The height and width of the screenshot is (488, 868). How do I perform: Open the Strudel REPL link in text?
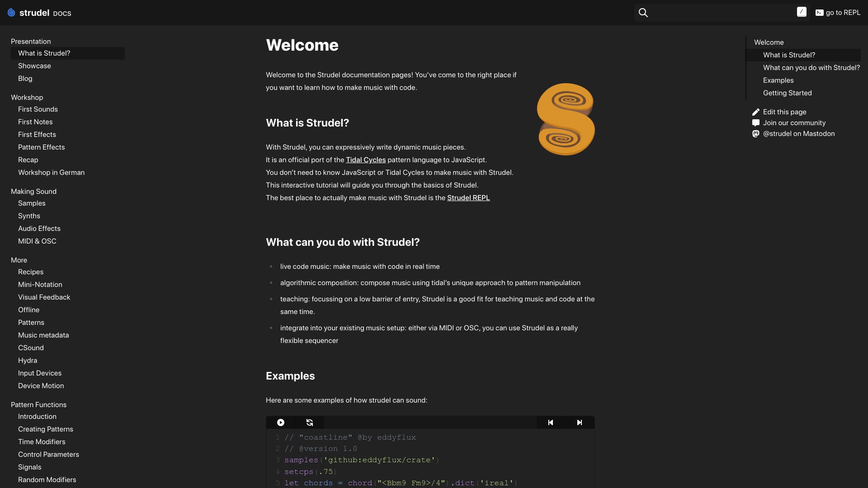point(468,198)
